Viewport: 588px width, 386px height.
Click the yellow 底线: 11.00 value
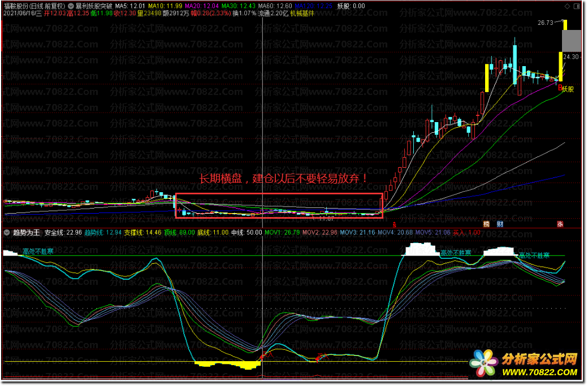tap(213, 233)
